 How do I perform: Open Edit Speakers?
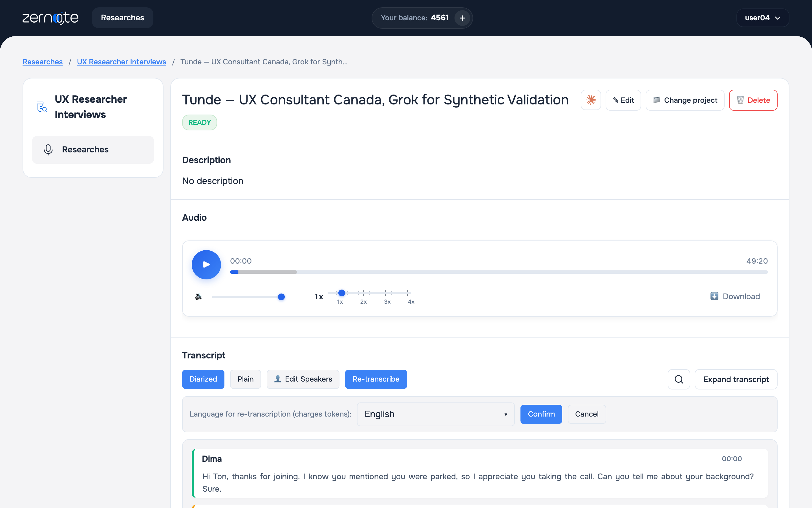click(303, 379)
